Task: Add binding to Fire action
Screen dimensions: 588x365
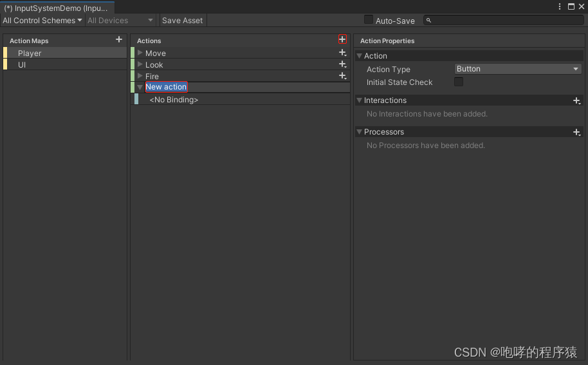Action: tap(342, 76)
